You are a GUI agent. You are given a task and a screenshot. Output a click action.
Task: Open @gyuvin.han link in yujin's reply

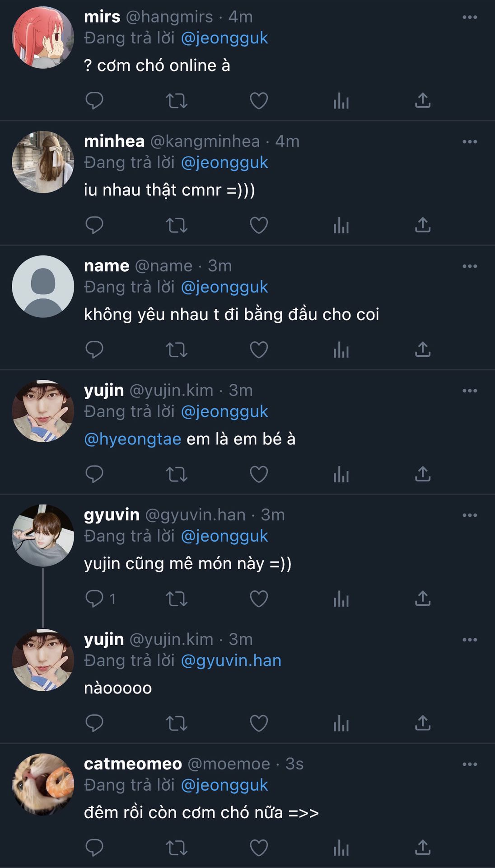(x=231, y=660)
